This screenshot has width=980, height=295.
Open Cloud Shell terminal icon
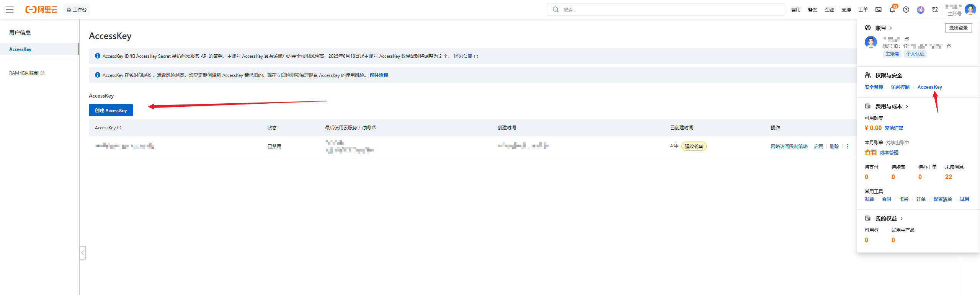(x=879, y=10)
